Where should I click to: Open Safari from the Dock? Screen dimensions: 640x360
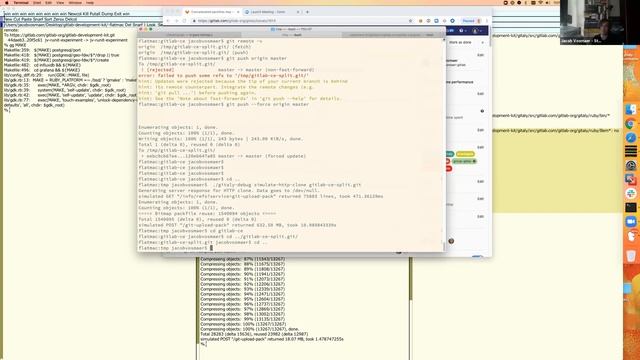click(631, 138)
